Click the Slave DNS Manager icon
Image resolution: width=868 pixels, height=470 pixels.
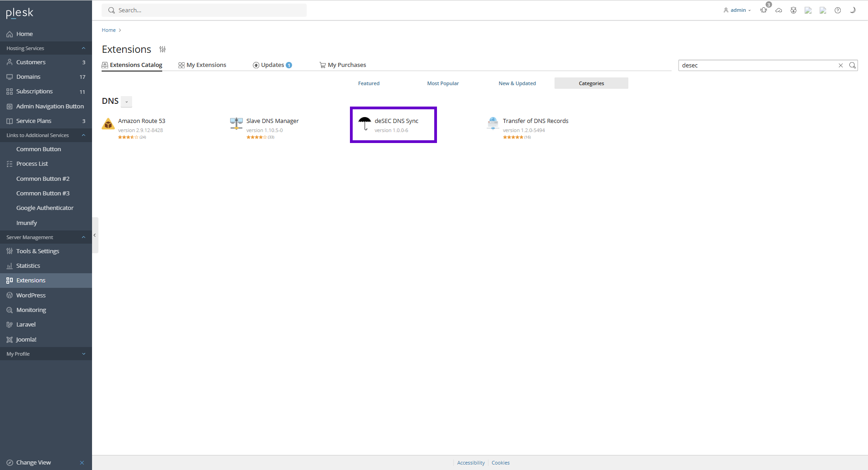coord(236,123)
